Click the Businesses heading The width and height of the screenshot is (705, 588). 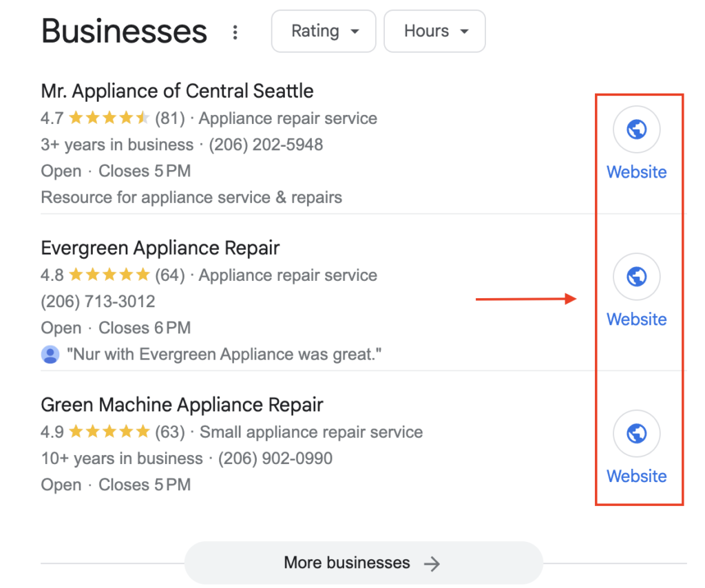[x=124, y=31]
